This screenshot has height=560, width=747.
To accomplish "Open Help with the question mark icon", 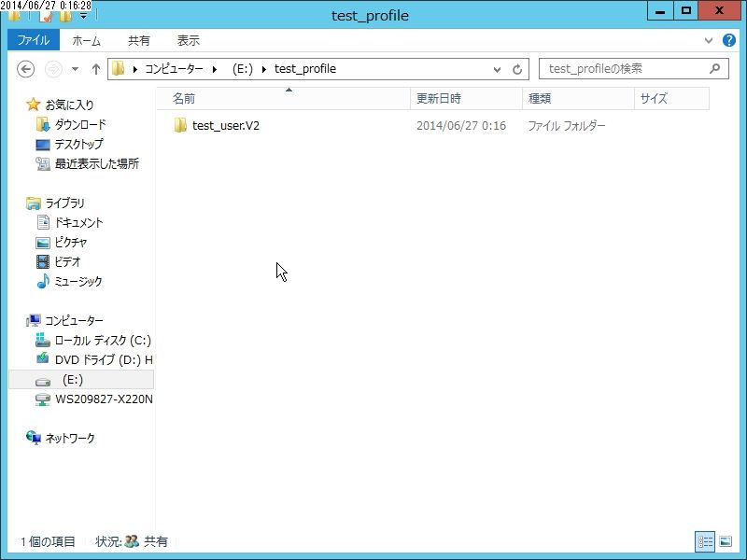I will point(729,40).
